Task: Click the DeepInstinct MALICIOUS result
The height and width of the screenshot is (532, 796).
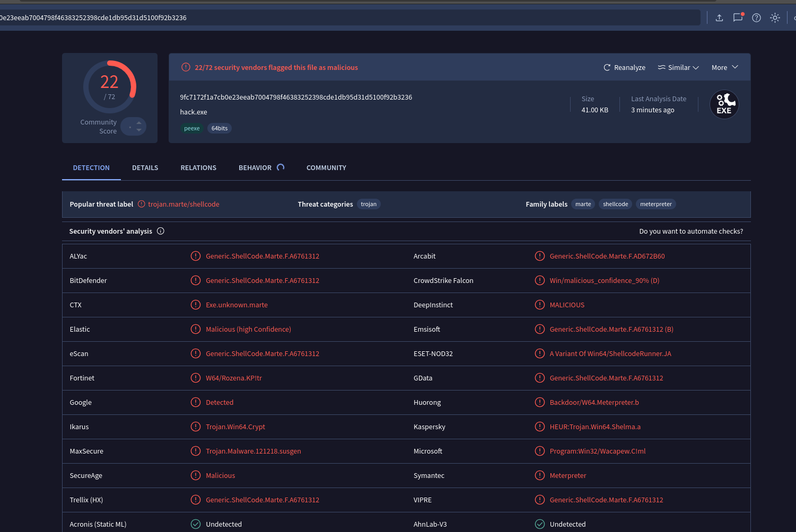Action: (567, 305)
